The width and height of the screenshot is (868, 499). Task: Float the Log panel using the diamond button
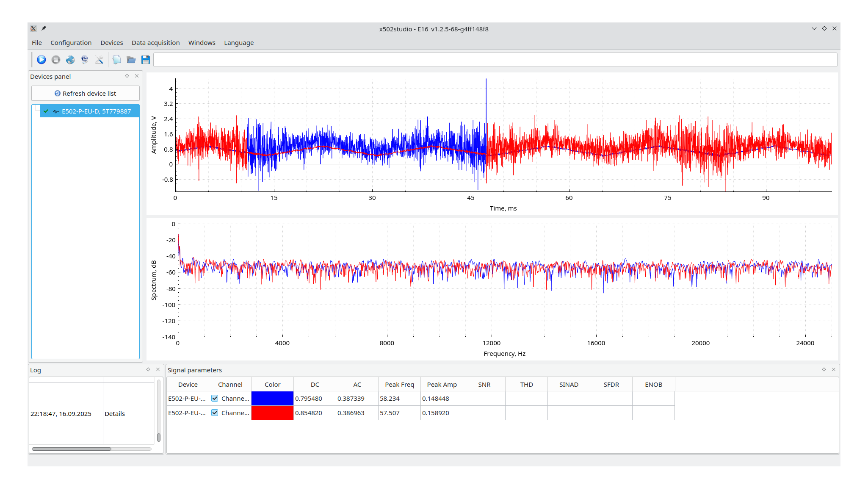click(148, 369)
